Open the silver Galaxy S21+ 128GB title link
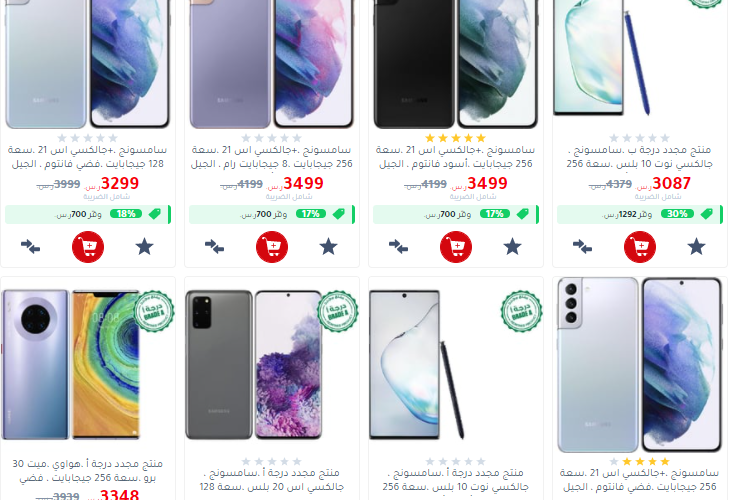The height and width of the screenshot is (500, 730). (88, 157)
